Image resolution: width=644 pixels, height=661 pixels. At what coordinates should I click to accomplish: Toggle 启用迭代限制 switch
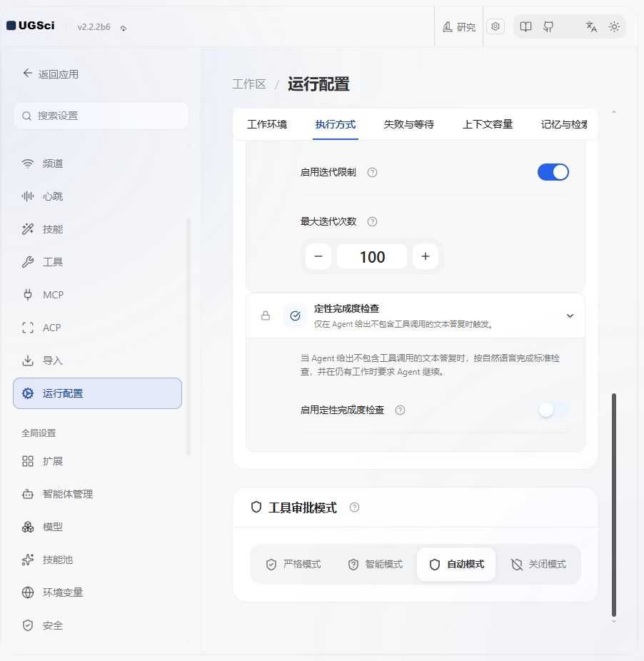pos(553,173)
